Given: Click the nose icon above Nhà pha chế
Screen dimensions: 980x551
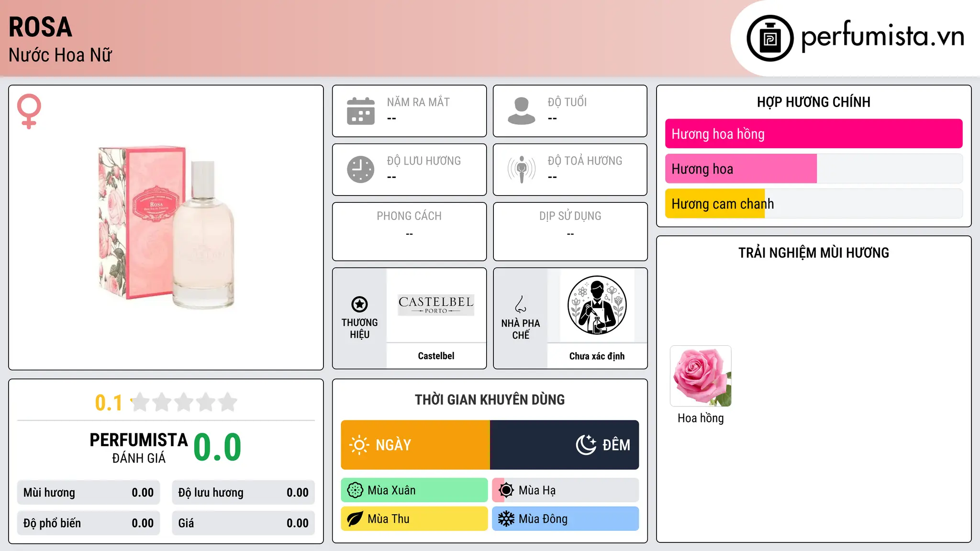Looking at the screenshot, I should coord(521,304).
